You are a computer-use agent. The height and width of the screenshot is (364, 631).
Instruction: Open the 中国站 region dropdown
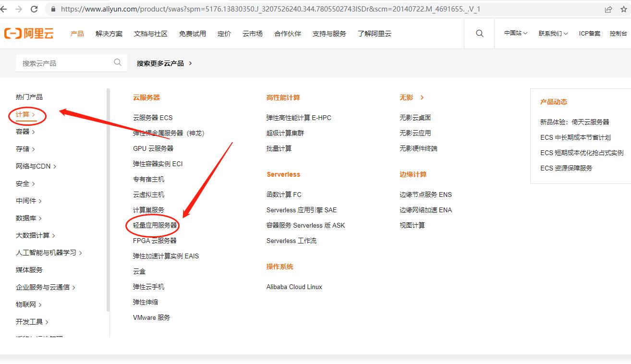pos(514,33)
